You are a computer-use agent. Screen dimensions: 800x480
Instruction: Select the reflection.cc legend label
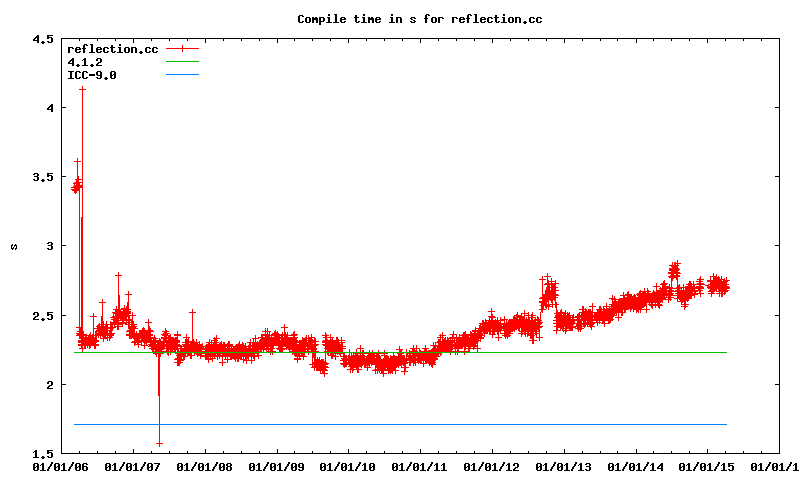[x=112, y=49]
